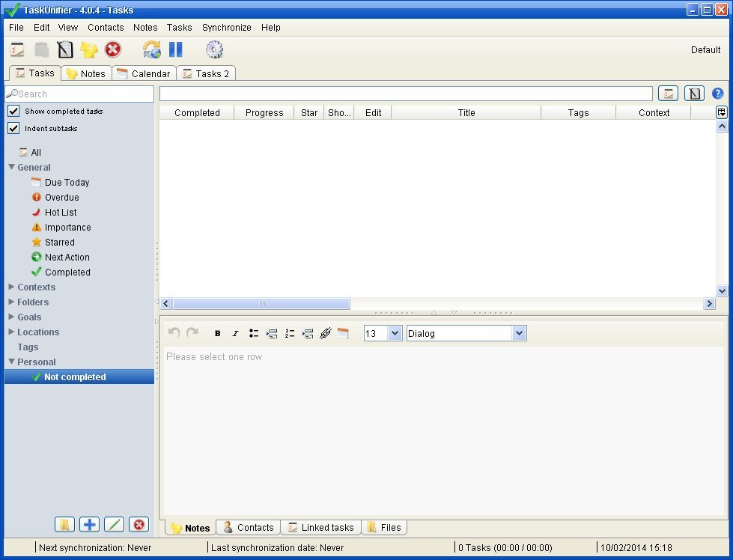This screenshot has height=560, width=733.
Task: Click the synchronize icon in the toolbar
Action: tap(151, 49)
